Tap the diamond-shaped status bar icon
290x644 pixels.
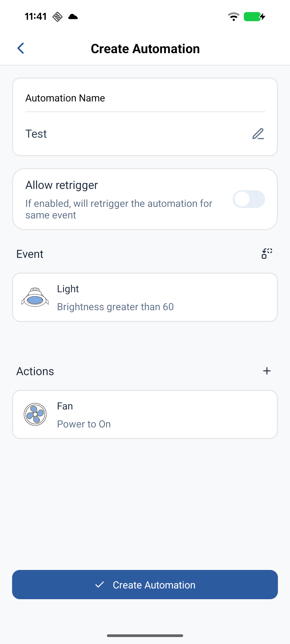57,17
